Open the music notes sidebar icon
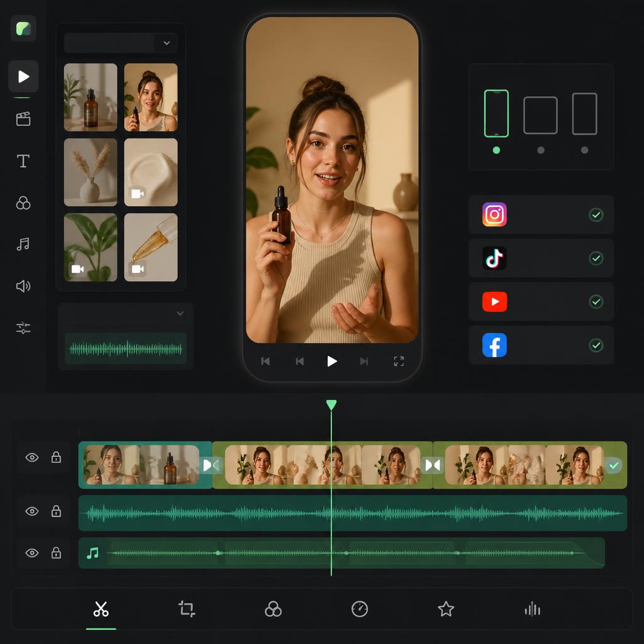 tap(23, 244)
